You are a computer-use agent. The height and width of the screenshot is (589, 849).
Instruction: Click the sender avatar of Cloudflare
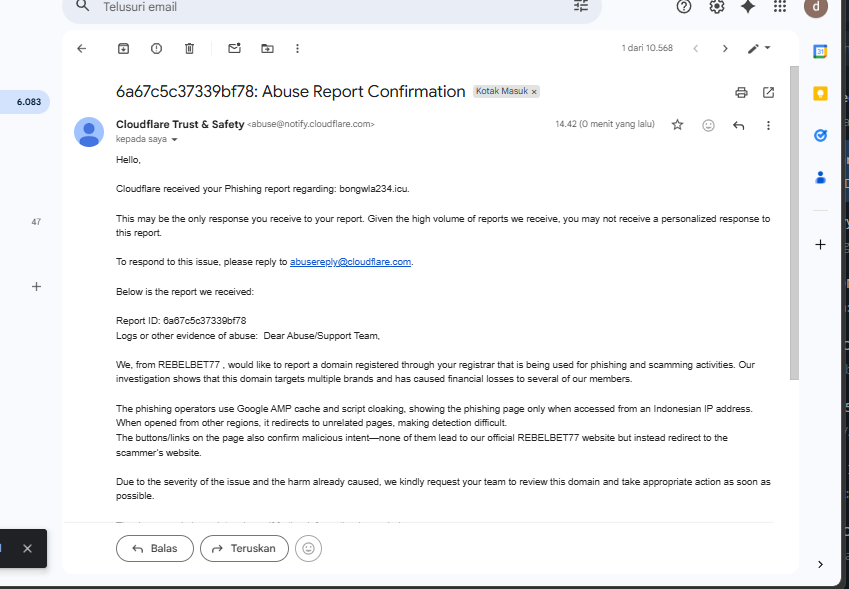[x=89, y=132]
